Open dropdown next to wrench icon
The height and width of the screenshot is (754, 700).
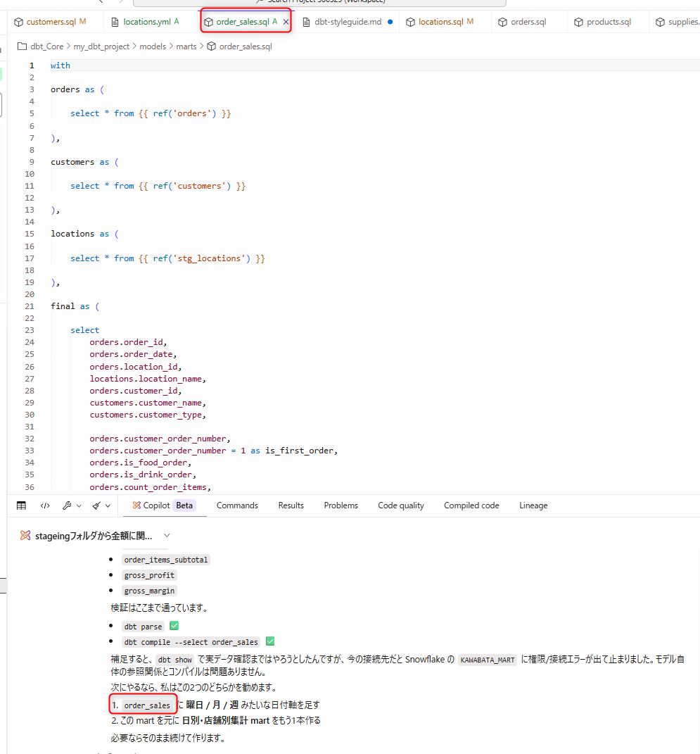(79, 506)
